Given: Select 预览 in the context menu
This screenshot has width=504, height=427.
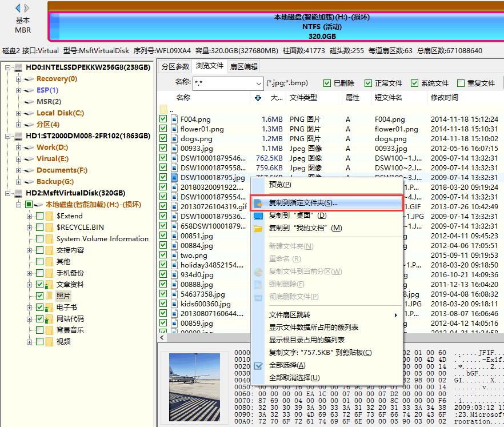Looking at the screenshot, I should pos(279,185).
